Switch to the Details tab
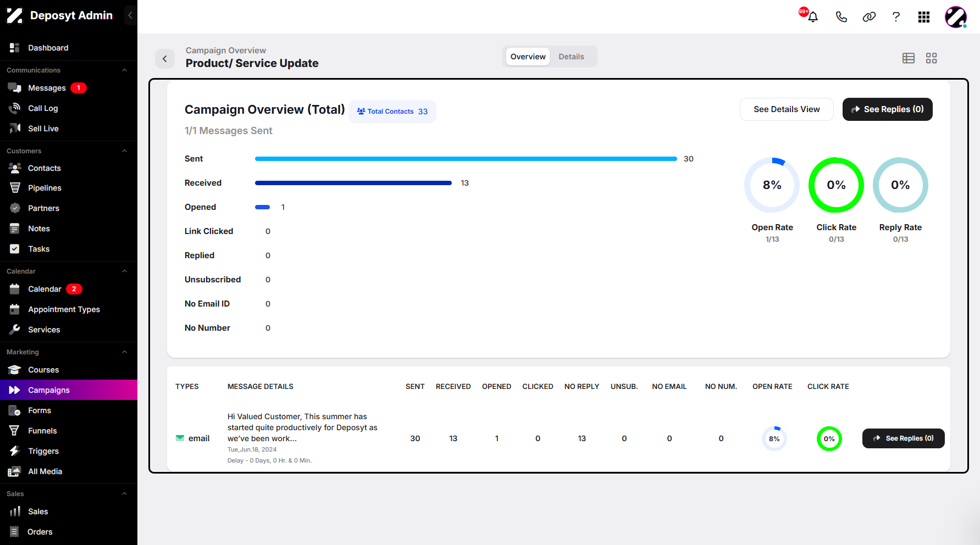Screen dimensions: 980x545 [571, 57]
